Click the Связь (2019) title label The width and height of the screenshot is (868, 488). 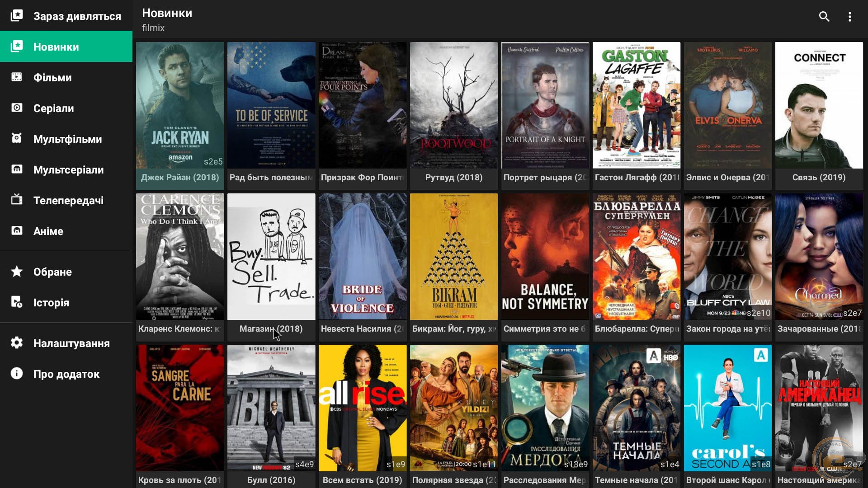(x=819, y=177)
